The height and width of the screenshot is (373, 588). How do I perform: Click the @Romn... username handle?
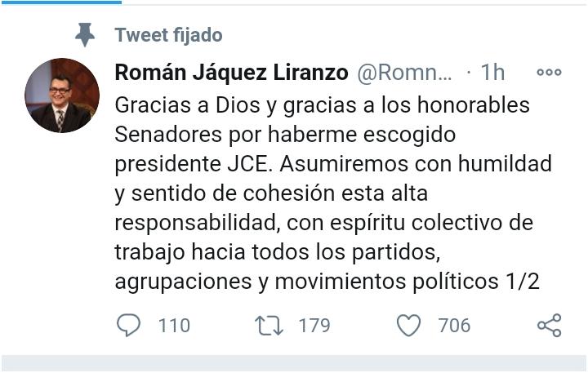(x=404, y=73)
